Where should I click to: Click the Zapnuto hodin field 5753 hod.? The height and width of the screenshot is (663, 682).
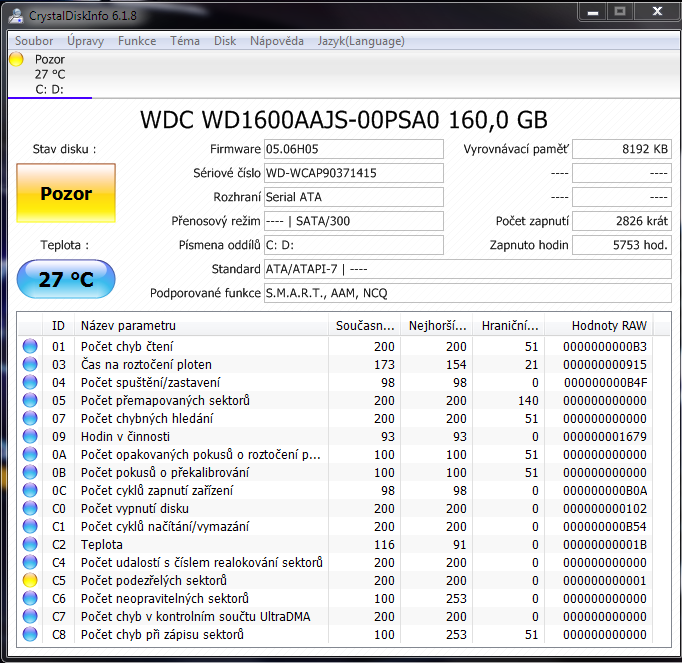(x=622, y=245)
